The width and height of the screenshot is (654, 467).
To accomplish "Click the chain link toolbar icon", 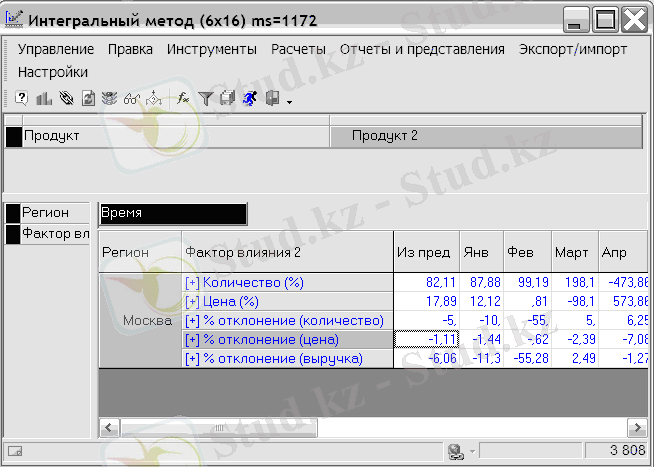I will coord(66,99).
